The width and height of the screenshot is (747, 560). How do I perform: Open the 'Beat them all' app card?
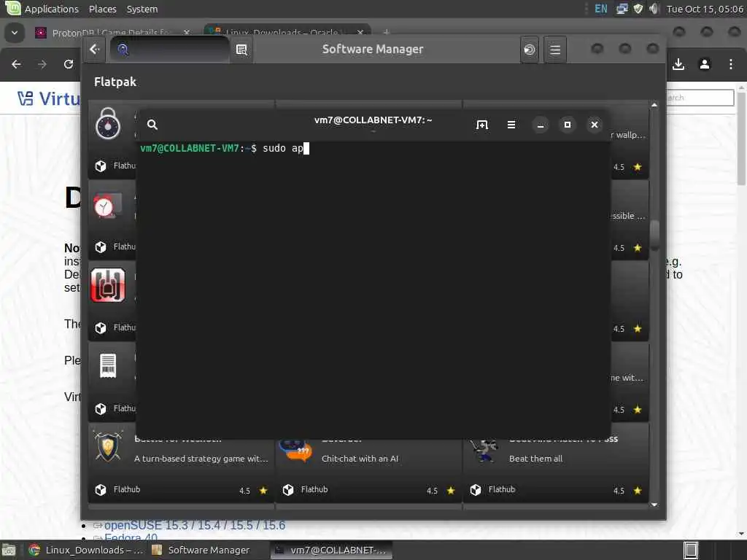(555, 464)
